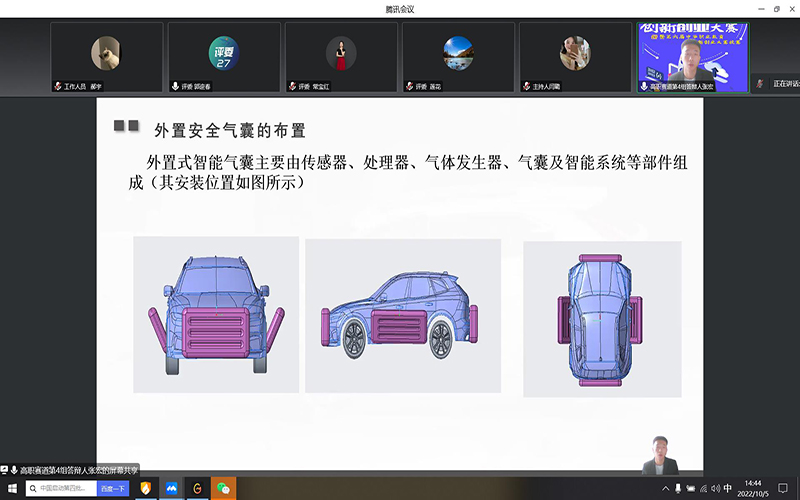This screenshot has height=500, width=800.
Task: Click the taskbar clock showing 14:44
Action: (751, 488)
